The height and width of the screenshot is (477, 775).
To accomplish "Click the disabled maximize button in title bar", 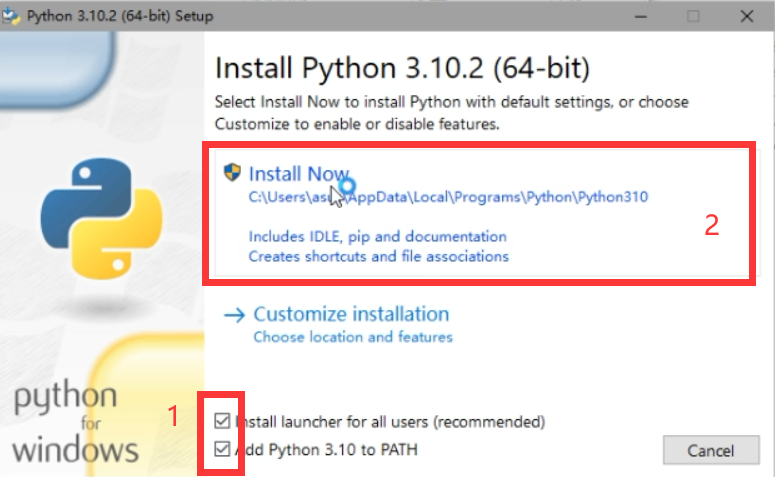I will pyautogui.click(x=693, y=16).
